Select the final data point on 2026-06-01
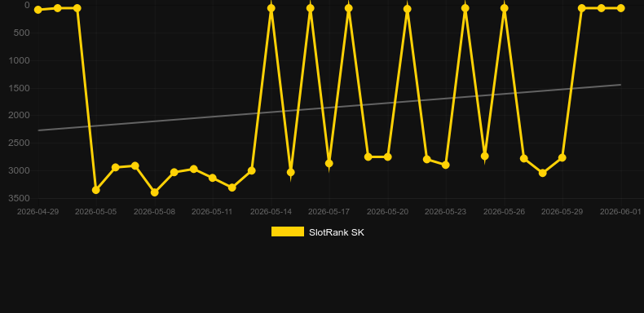Viewport: 644px width, 313px height. [x=620, y=8]
